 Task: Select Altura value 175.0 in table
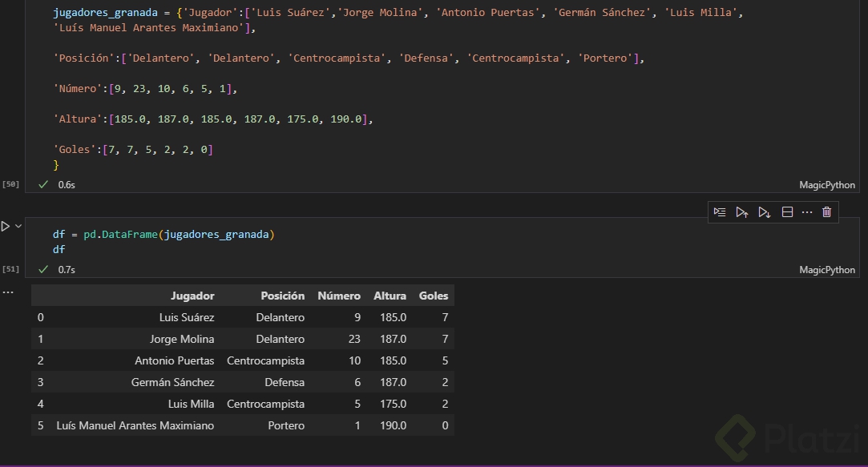coord(393,404)
